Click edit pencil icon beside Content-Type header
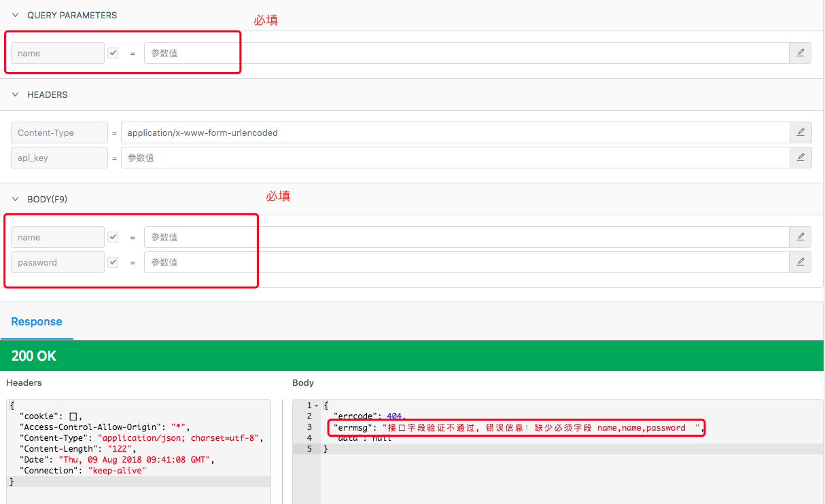The height and width of the screenshot is (504, 825). pyautogui.click(x=801, y=132)
